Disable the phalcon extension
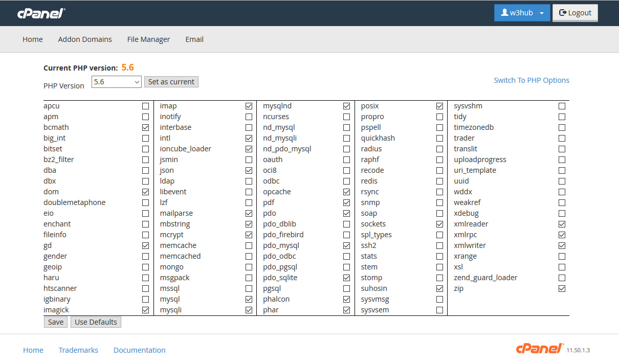Screen dimensions: 619x364 347,299
